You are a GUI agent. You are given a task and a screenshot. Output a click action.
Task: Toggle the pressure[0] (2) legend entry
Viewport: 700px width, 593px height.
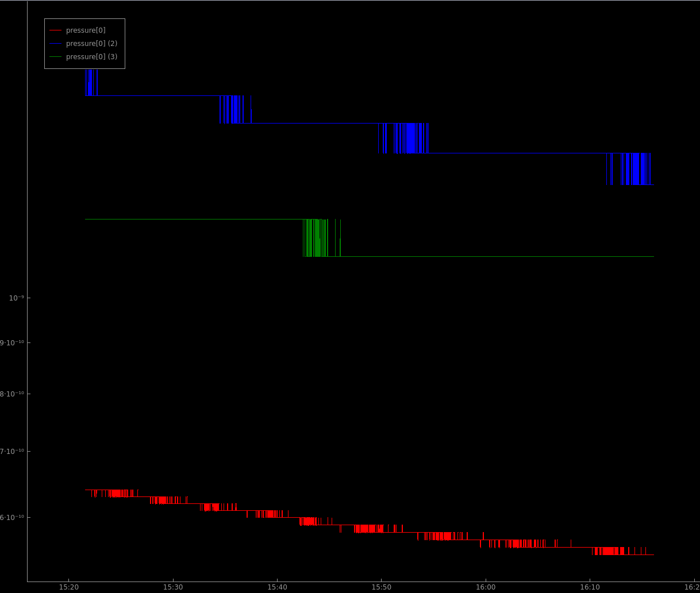click(x=91, y=44)
